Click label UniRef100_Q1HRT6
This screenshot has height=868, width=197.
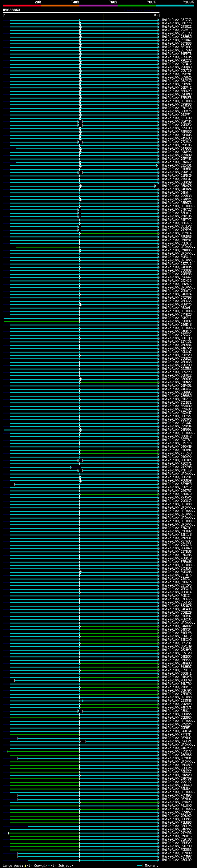click(177, 687)
